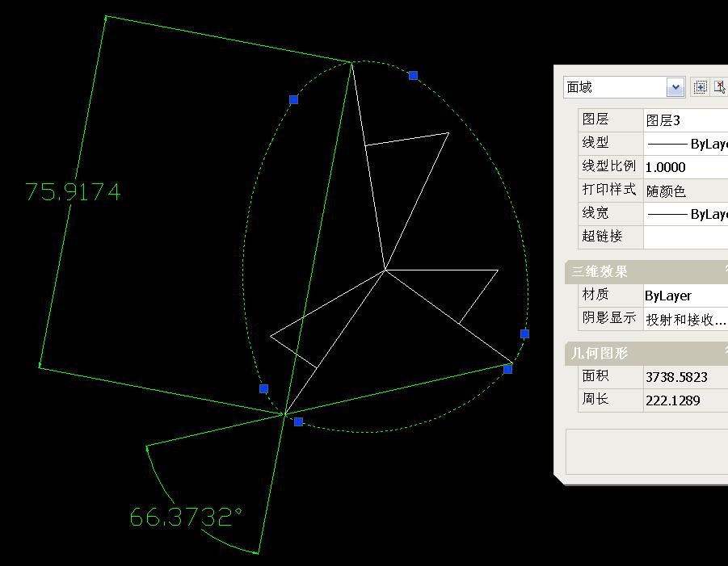Click the 图层 value field showing 图层3
The width and height of the screenshot is (728, 566).
click(x=686, y=120)
